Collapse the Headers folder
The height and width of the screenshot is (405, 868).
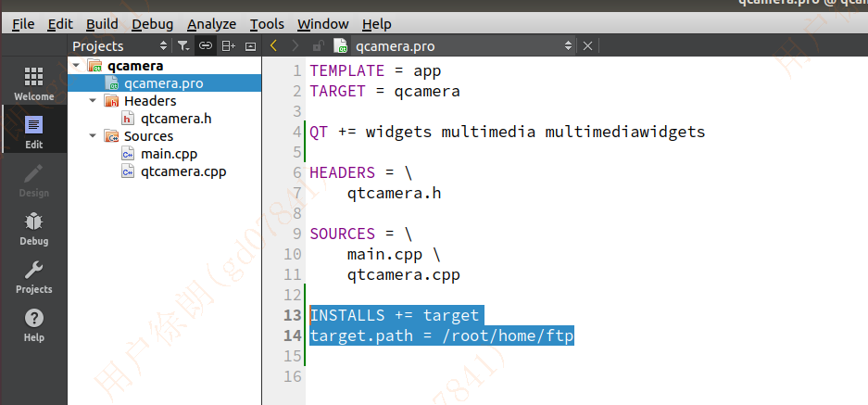(93, 101)
